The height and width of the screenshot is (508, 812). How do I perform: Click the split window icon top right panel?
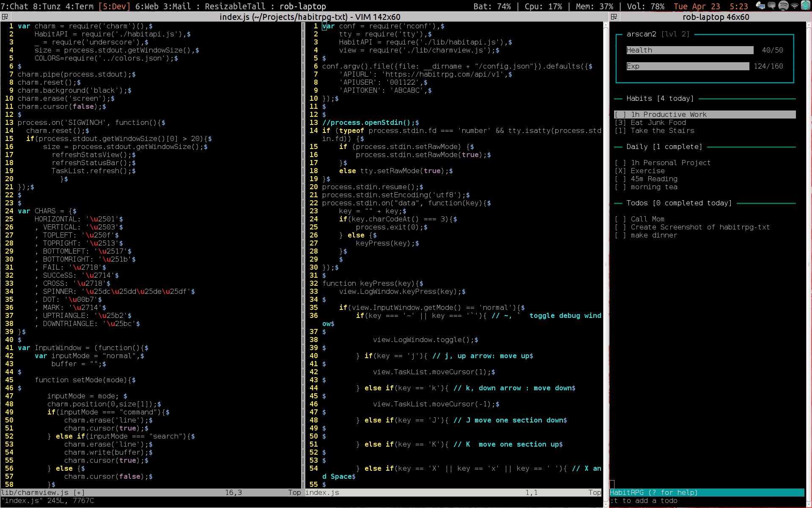click(614, 17)
